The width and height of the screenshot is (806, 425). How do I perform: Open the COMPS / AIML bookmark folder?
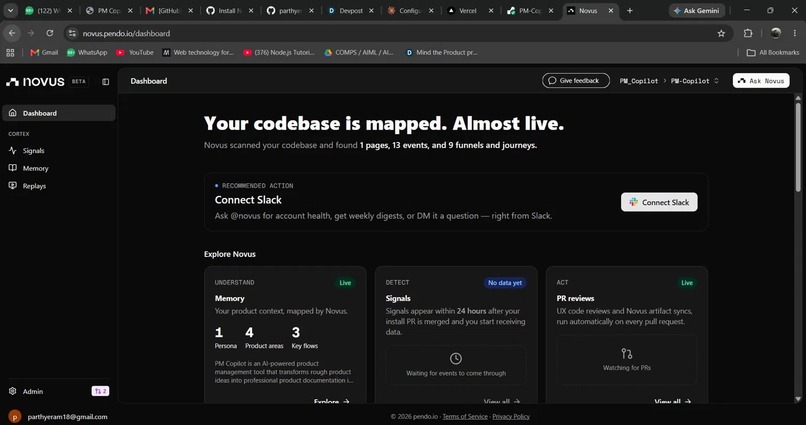pyautogui.click(x=359, y=52)
